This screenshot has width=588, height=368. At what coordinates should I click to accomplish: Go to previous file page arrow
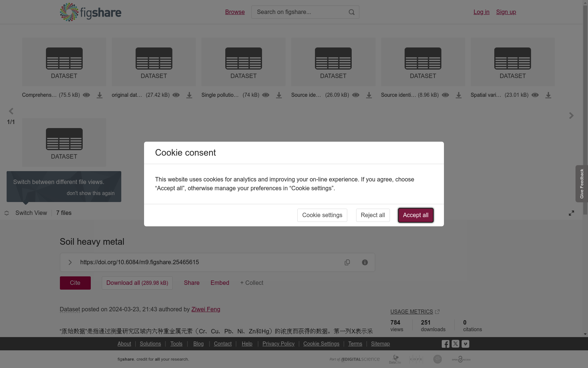[11, 111]
